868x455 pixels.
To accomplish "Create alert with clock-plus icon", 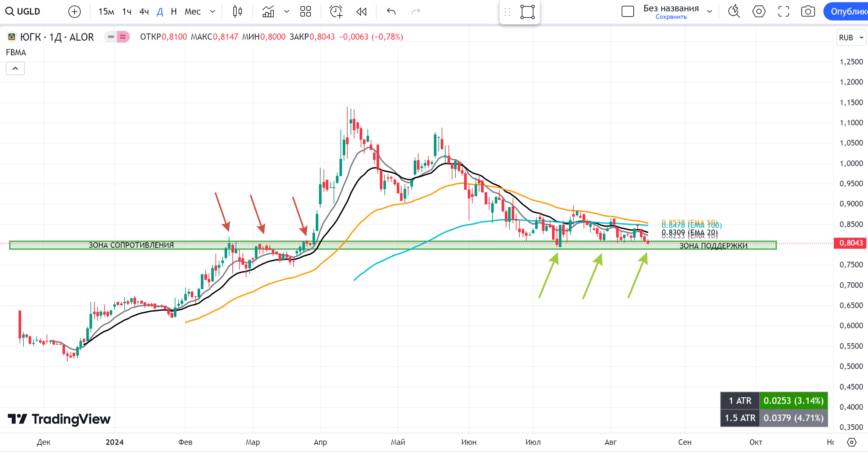I will pyautogui.click(x=336, y=11).
